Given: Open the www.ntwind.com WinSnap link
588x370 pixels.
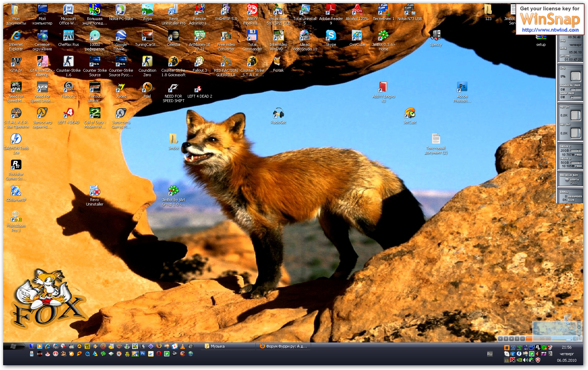Looking at the screenshot, I should [x=550, y=30].
